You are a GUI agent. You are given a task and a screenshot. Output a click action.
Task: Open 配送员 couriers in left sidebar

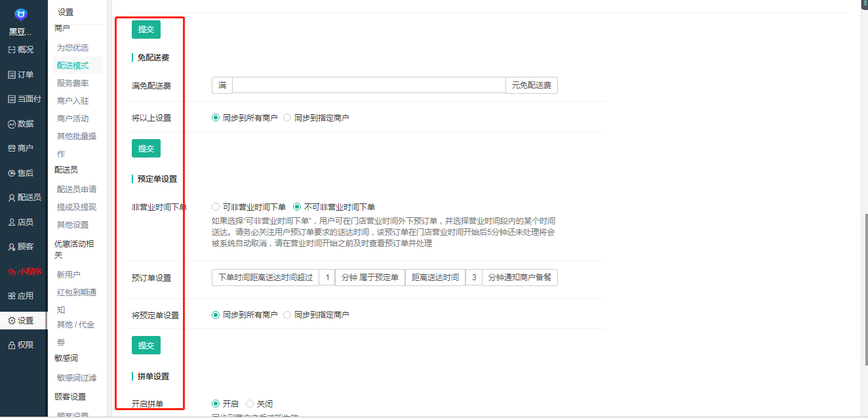[x=24, y=198]
